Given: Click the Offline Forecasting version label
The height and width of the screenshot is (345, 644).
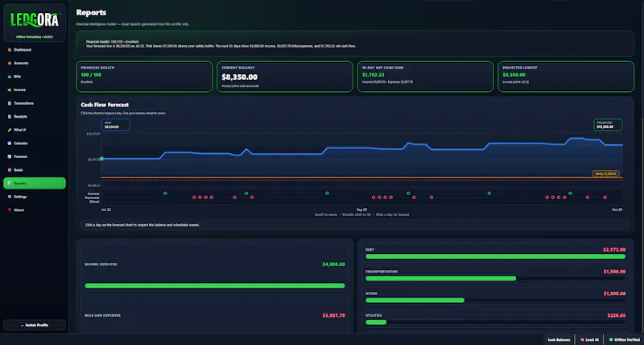Looking at the screenshot, I should pos(35,36).
